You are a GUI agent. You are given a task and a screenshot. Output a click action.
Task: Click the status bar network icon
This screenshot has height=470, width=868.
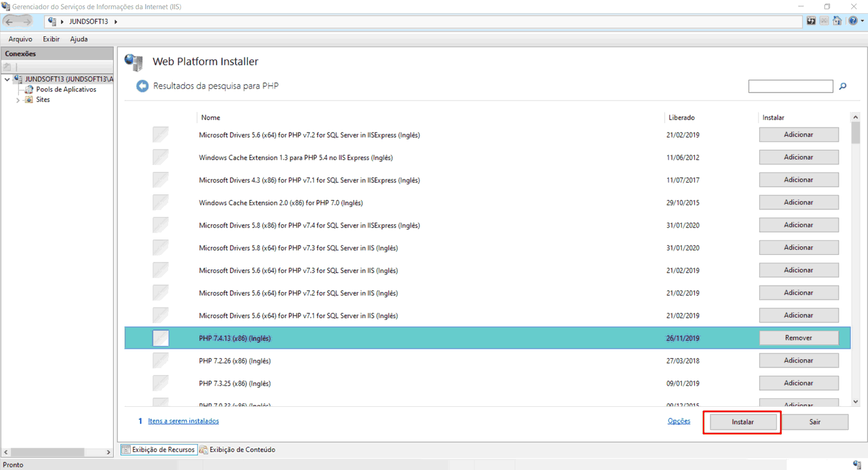pyautogui.click(x=857, y=464)
